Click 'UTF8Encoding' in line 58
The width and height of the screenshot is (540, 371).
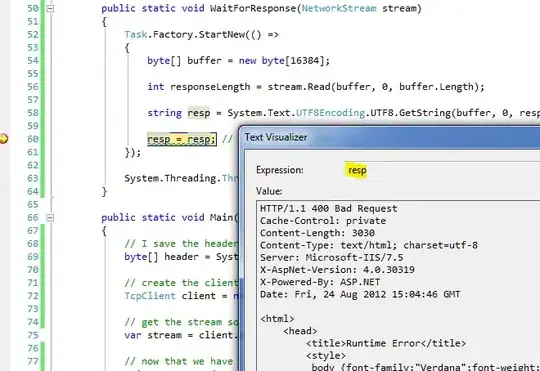(x=330, y=113)
